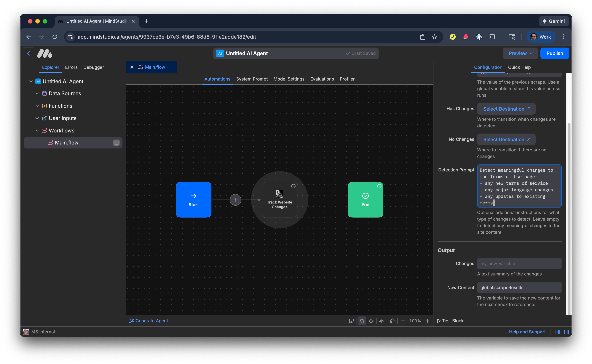The height and width of the screenshot is (364, 592).
Task: Click the auto-arrange layout icon in canvas toolbar
Action: click(381, 321)
